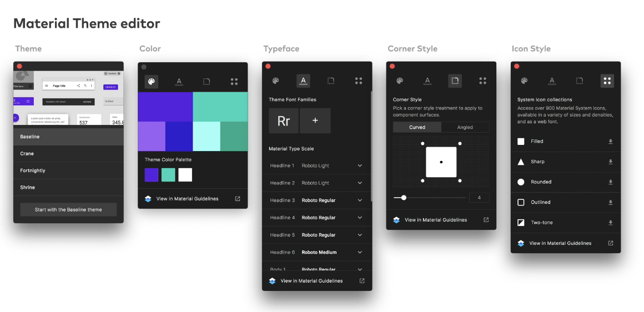This screenshot has width=644, height=312.
Task: Select the Filled icon style row
Action: click(566, 142)
